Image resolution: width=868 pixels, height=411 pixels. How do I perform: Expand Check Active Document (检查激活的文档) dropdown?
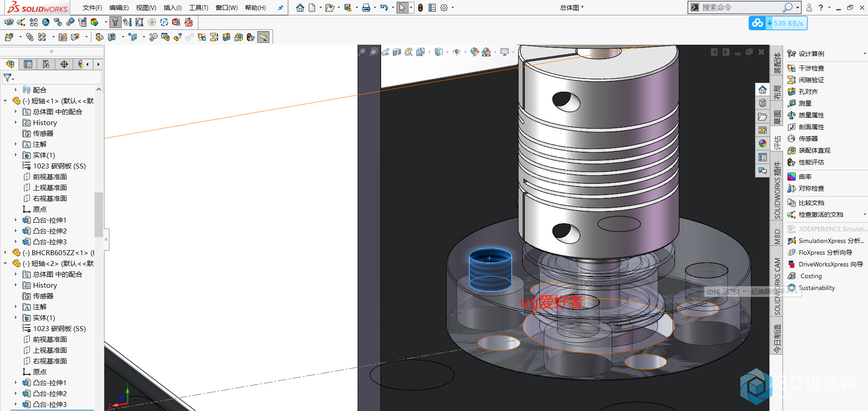(x=865, y=215)
